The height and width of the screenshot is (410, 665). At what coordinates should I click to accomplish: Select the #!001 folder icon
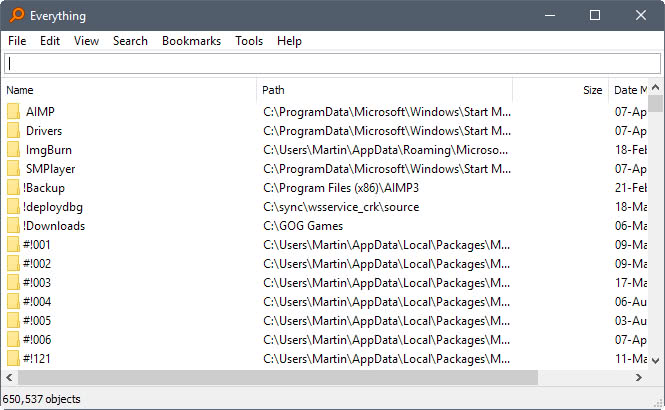(x=14, y=245)
